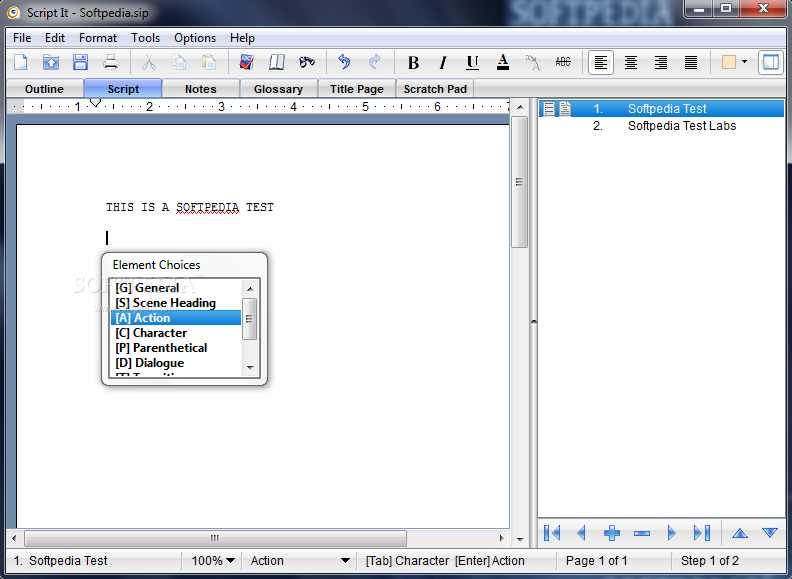The width and height of the screenshot is (792, 579).
Task: Select step 1 Softpedia Test
Action: point(661,109)
